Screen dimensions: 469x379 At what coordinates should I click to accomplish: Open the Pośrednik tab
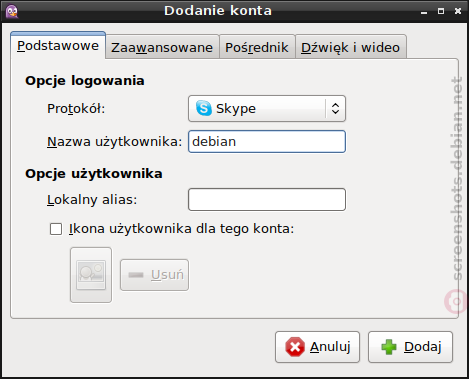click(257, 47)
